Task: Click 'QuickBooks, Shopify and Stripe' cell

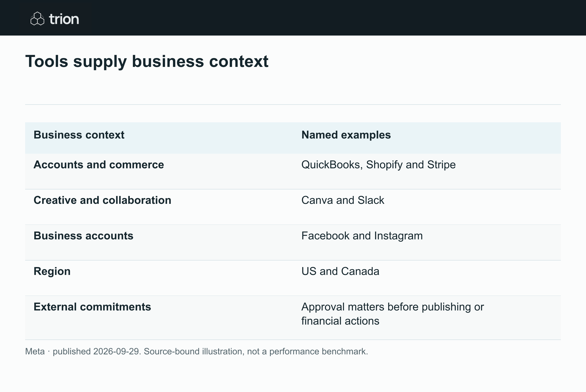Action: click(379, 165)
